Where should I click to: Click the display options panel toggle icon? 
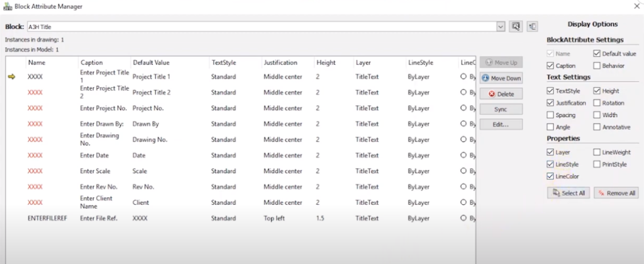click(x=532, y=26)
